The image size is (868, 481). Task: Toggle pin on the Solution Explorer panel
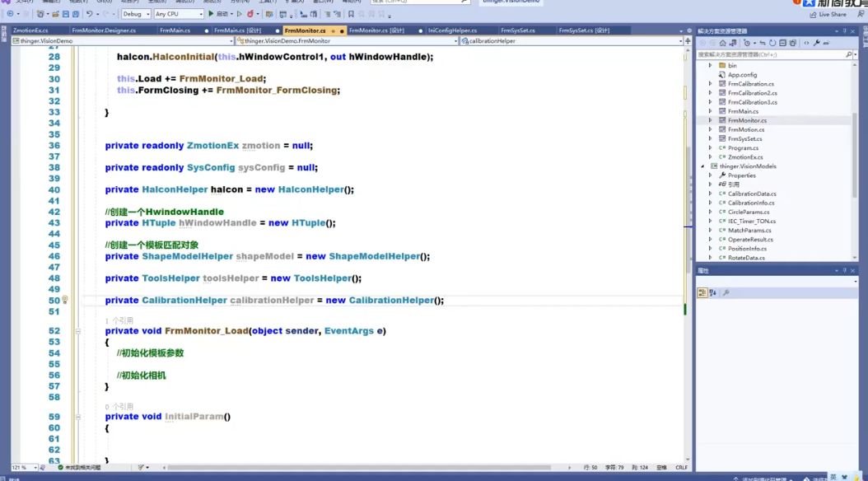click(x=844, y=30)
